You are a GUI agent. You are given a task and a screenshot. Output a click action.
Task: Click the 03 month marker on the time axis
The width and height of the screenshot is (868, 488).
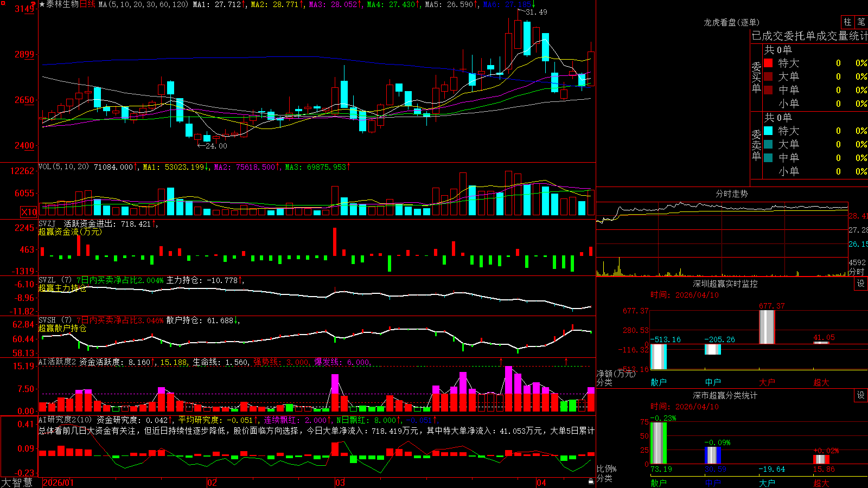(340, 483)
